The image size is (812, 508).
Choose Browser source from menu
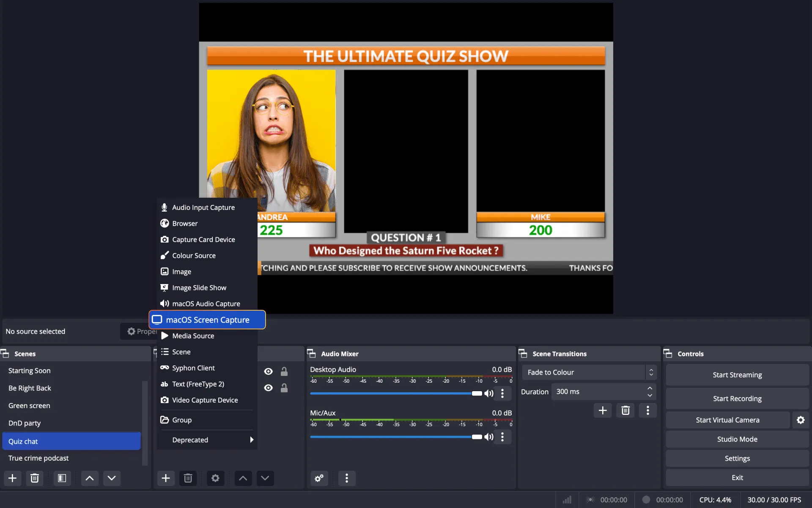pyautogui.click(x=207, y=224)
